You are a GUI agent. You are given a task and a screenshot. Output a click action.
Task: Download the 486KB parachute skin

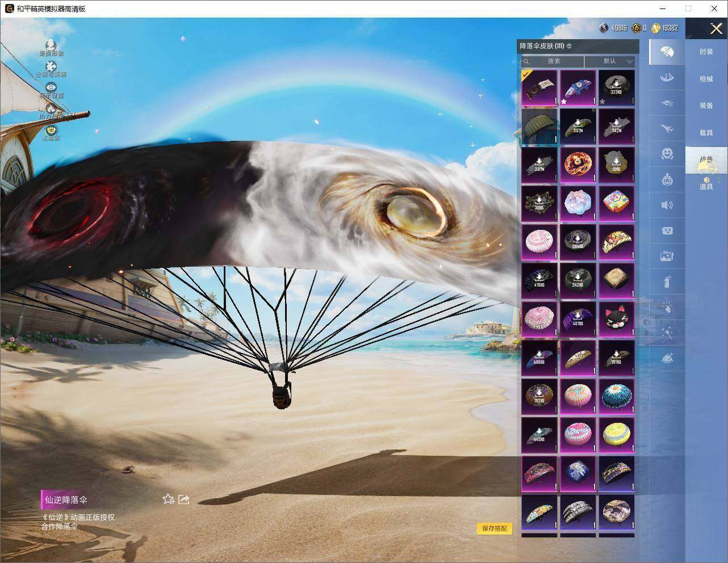pyautogui.click(x=539, y=358)
